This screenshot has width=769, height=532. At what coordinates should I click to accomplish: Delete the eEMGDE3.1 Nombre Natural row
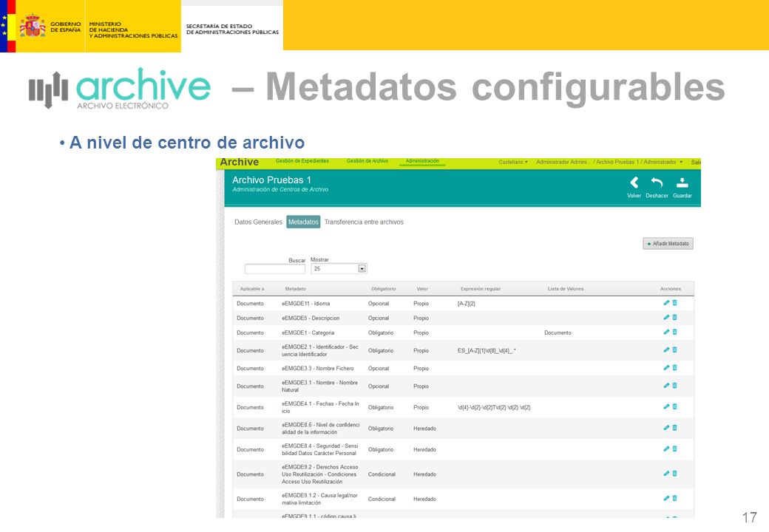click(x=675, y=386)
